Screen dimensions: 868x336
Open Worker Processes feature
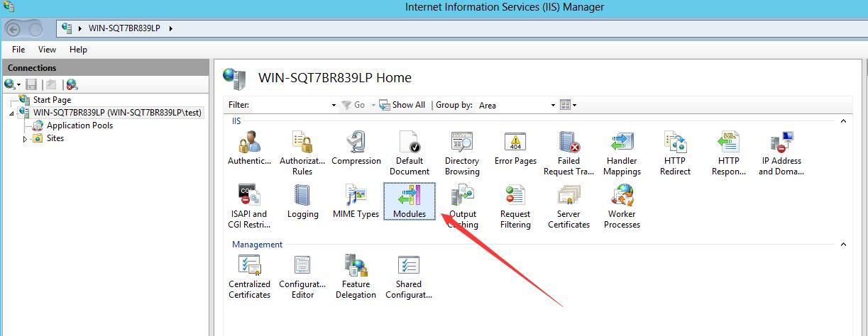tap(622, 206)
